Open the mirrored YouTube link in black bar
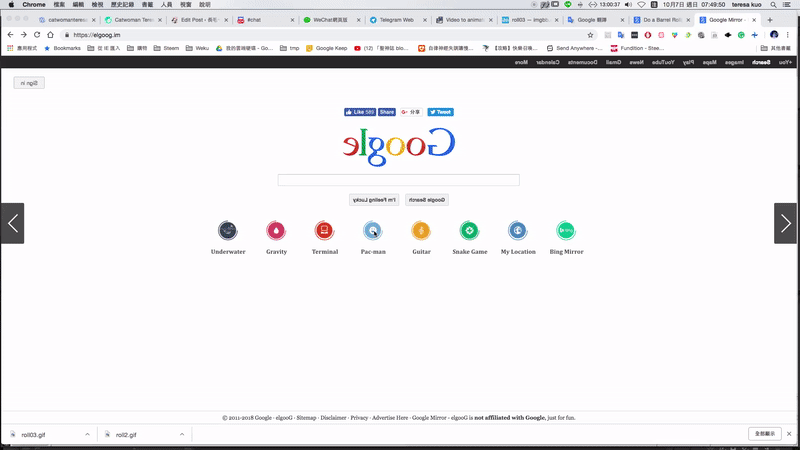Image resolution: width=800 pixels, height=450 pixels. [x=663, y=62]
